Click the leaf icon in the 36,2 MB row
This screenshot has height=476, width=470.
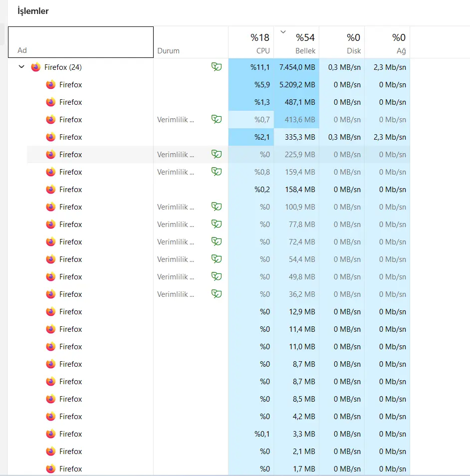click(x=217, y=294)
